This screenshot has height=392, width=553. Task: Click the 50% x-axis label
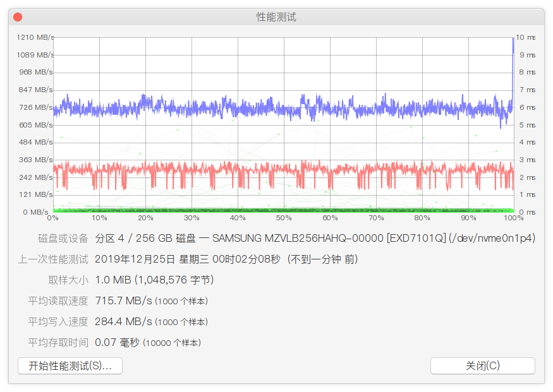click(x=284, y=218)
